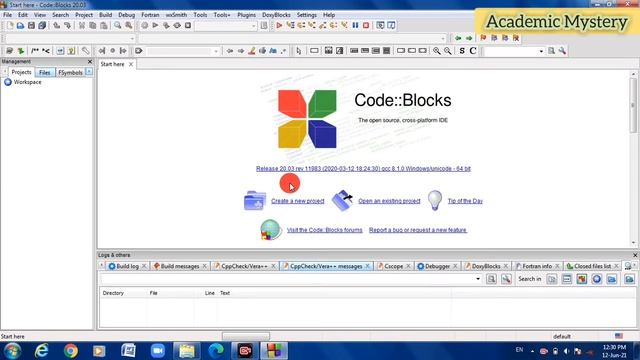Click Create a new project link
The height and width of the screenshot is (360, 640).
tap(298, 201)
